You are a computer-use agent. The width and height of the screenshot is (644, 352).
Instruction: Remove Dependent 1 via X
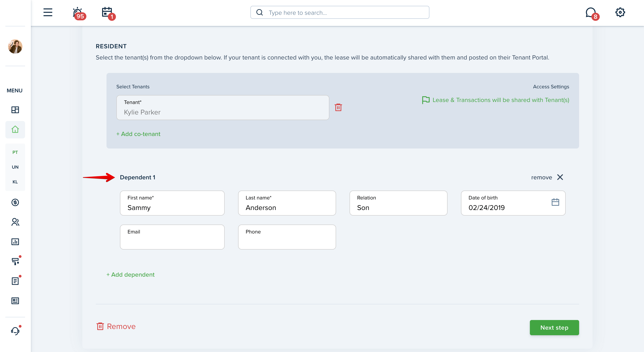tap(560, 177)
